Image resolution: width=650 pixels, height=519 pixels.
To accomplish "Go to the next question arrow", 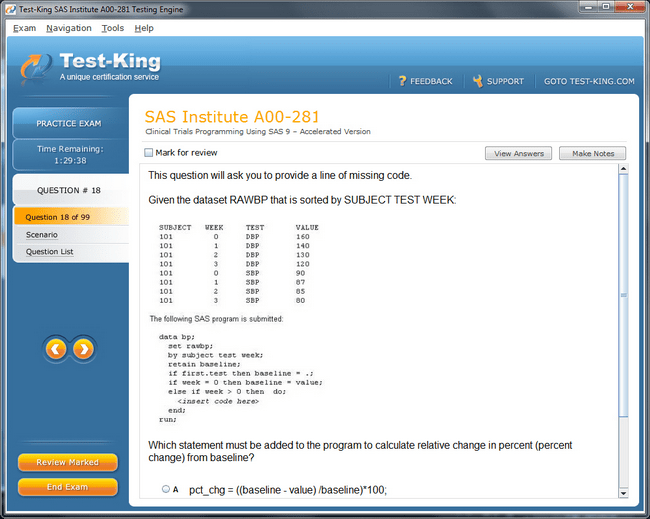I will [83, 349].
